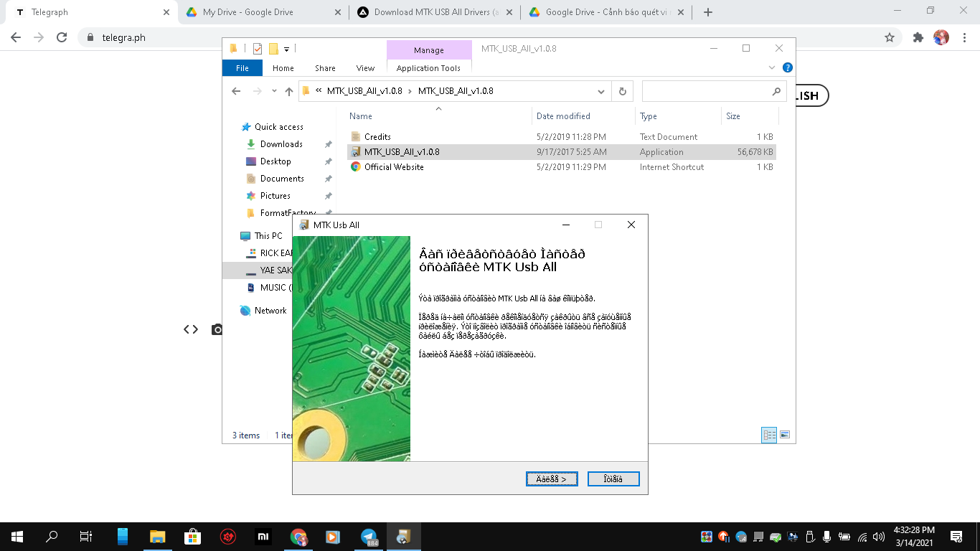Select the MTK_USB_All_v1.0.8 application file

pos(562,151)
